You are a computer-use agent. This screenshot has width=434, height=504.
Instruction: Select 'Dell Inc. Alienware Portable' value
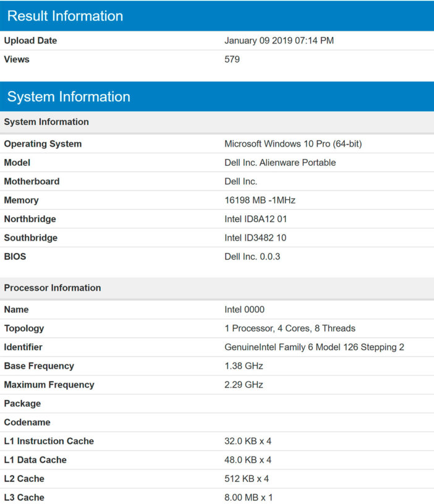(x=280, y=162)
